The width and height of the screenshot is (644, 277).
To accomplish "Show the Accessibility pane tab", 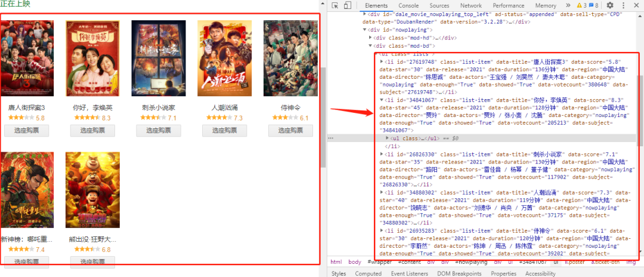I will coord(540,273).
